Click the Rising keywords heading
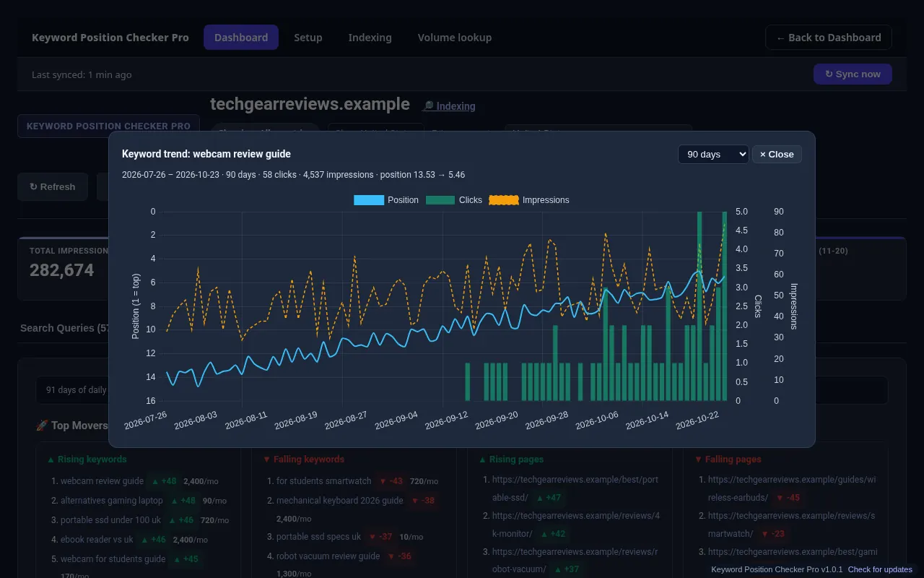The height and width of the screenshot is (578, 924). pos(87,460)
